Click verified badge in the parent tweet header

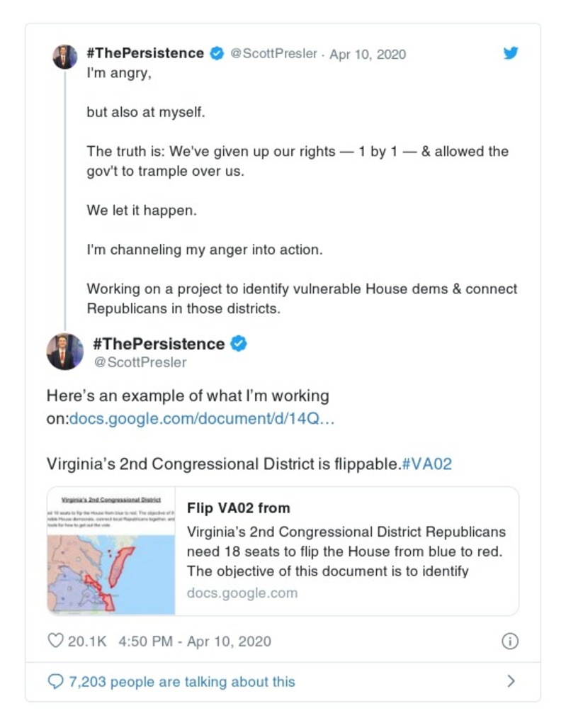[x=217, y=54]
